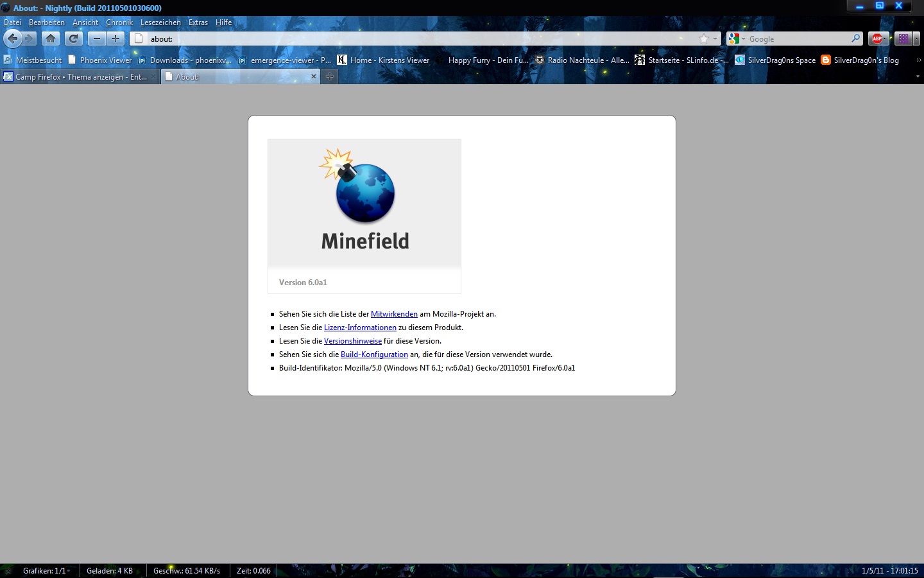Image resolution: width=924 pixels, height=578 pixels.
Task: Go back with the Back arrow button
Action: point(12,39)
